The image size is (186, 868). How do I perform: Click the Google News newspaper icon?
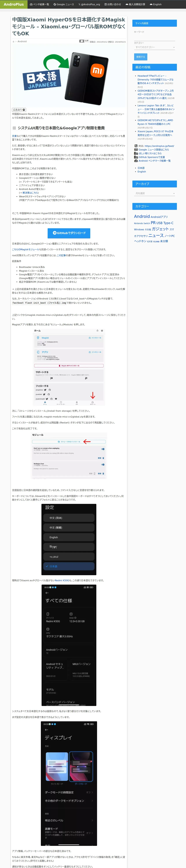(136, 150)
